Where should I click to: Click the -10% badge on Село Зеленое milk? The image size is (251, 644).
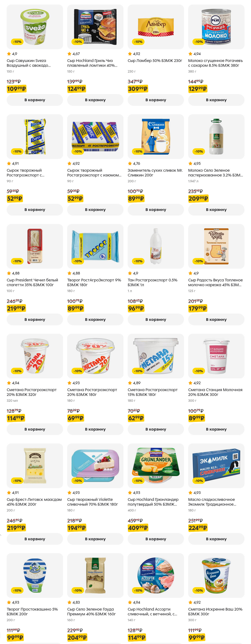[x=199, y=151]
